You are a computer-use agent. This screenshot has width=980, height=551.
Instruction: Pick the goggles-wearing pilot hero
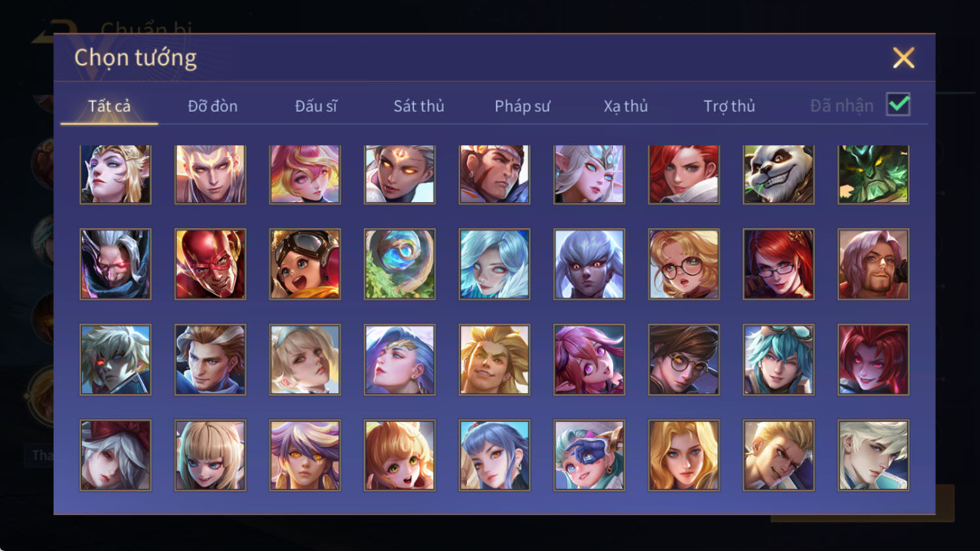[x=305, y=264]
